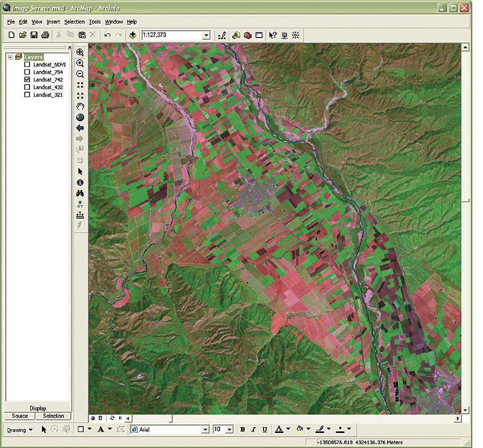The height and width of the screenshot is (448, 483).
Task: Click the What's This help icon
Action: pyautogui.click(x=273, y=35)
